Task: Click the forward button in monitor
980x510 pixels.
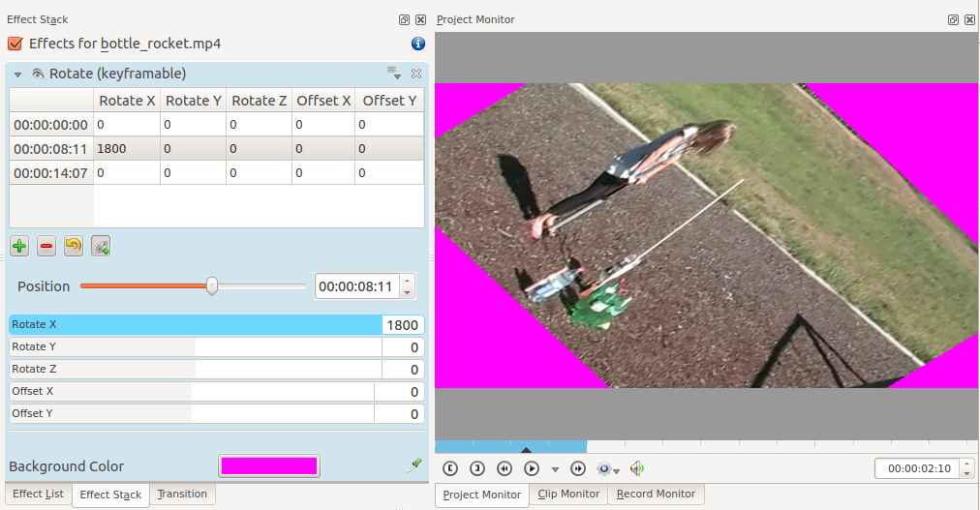Action: click(x=578, y=468)
